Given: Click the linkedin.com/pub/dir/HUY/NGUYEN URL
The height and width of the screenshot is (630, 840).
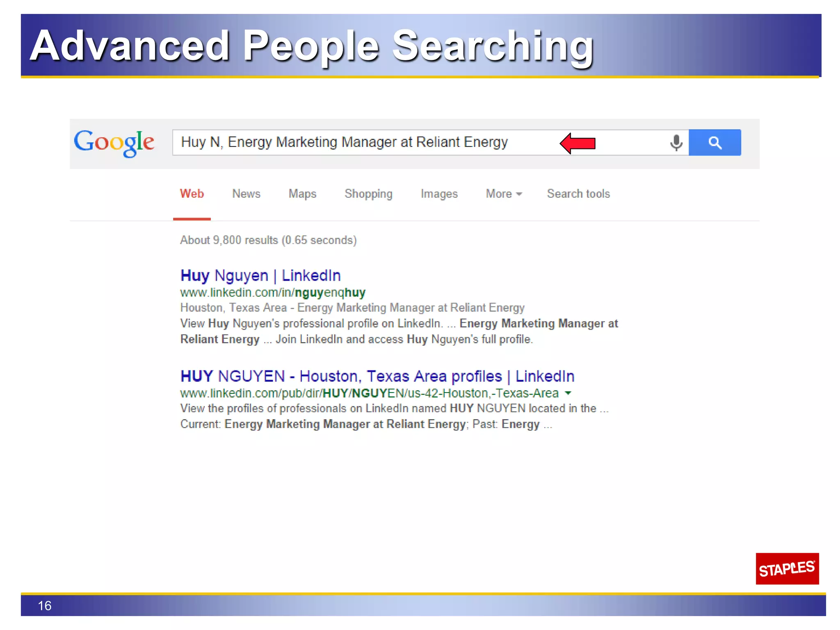Looking at the screenshot, I should (369, 393).
